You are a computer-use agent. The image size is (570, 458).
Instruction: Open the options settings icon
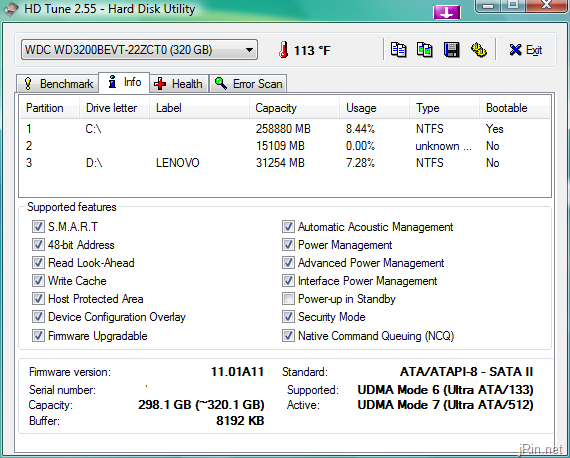point(479,50)
